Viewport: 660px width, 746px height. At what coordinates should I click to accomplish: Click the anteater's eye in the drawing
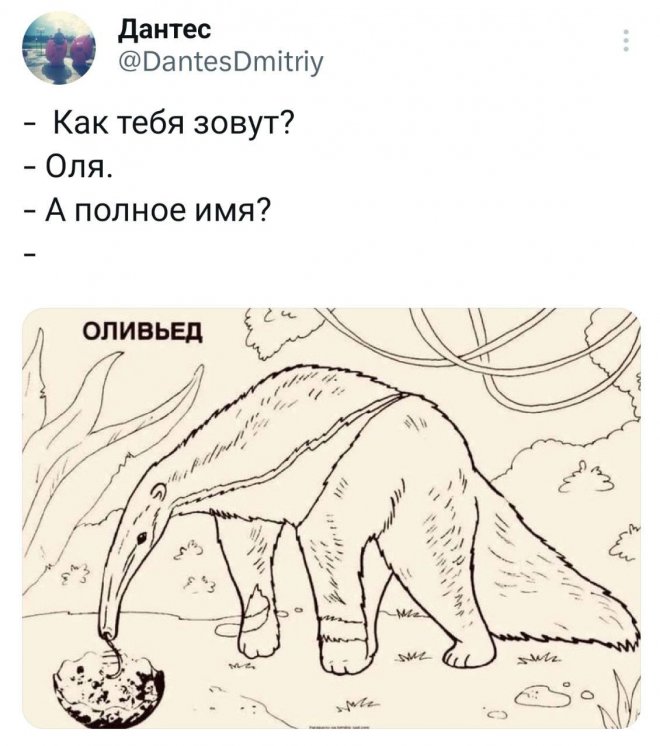pyautogui.click(x=141, y=538)
